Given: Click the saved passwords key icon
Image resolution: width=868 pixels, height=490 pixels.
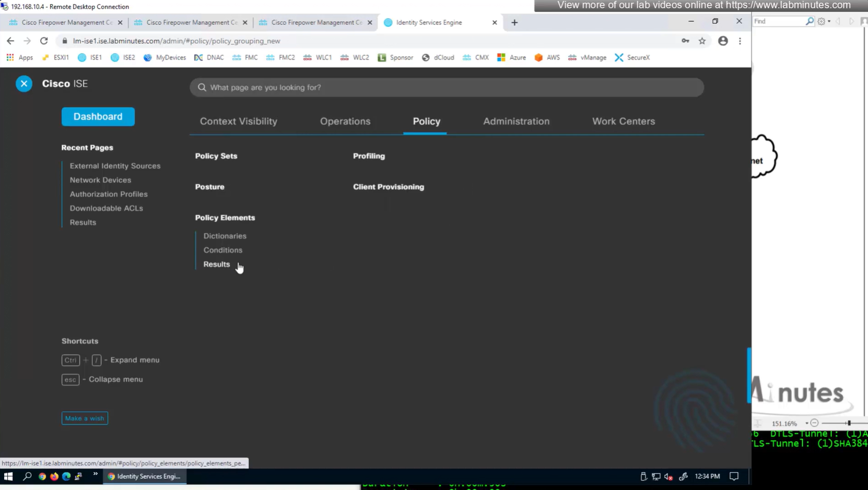Looking at the screenshot, I should 685,41.
